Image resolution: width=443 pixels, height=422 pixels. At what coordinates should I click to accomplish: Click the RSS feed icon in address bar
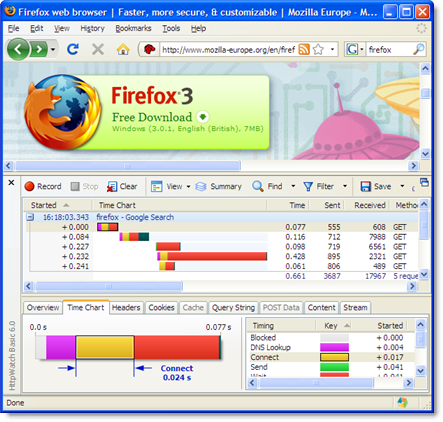coord(304,50)
